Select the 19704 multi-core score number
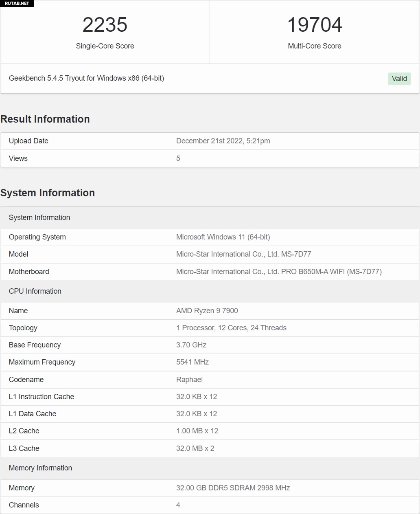 tap(315, 25)
